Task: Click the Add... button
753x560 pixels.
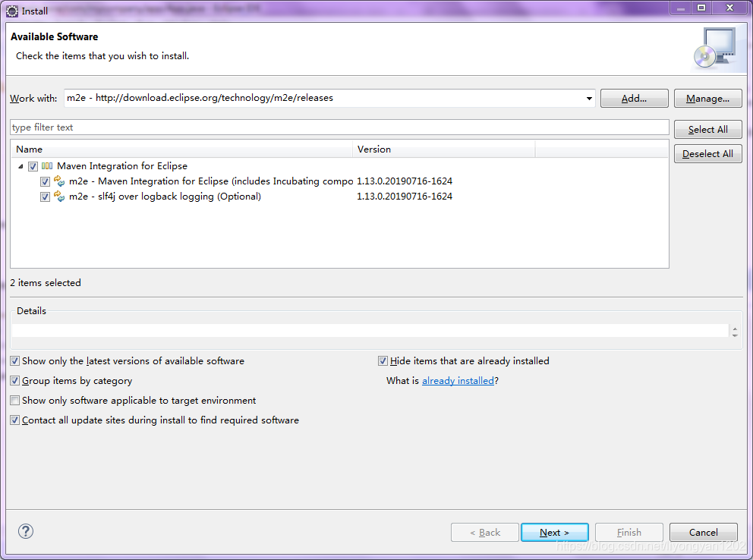Action: pyautogui.click(x=634, y=99)
